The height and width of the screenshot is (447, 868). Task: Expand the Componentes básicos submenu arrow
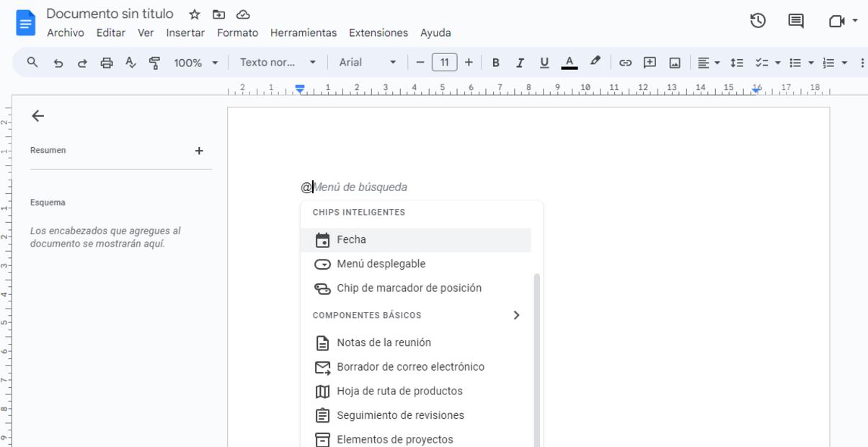click(516, 315)
